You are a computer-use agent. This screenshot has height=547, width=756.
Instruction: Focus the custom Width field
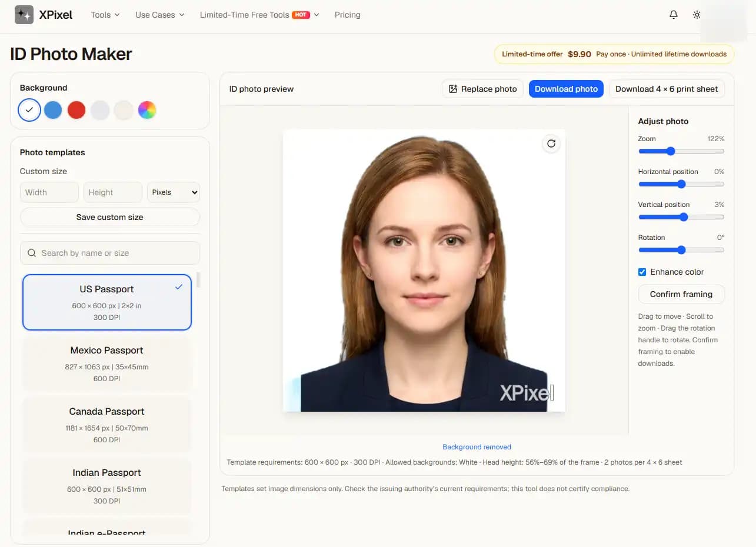click(49, 192)
